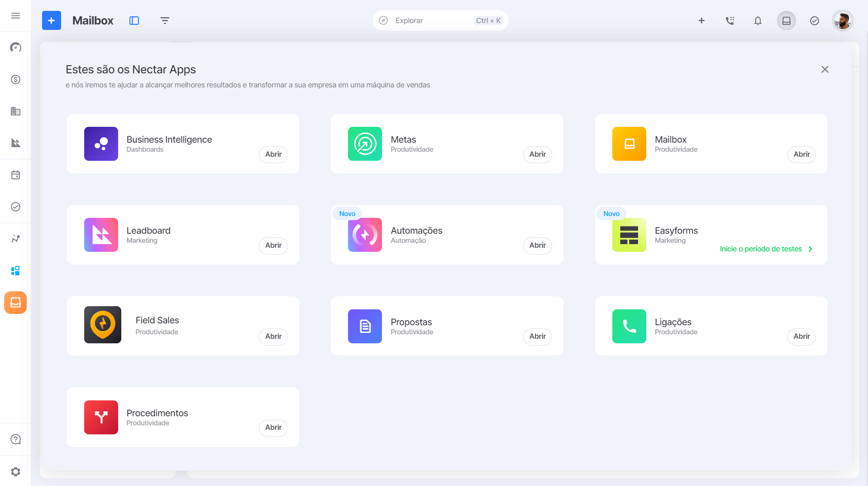This screenshot has height=486, width=868.
Task: Click the Field Sales app icon
Action: pyautogui.click(x=103, y=325)
